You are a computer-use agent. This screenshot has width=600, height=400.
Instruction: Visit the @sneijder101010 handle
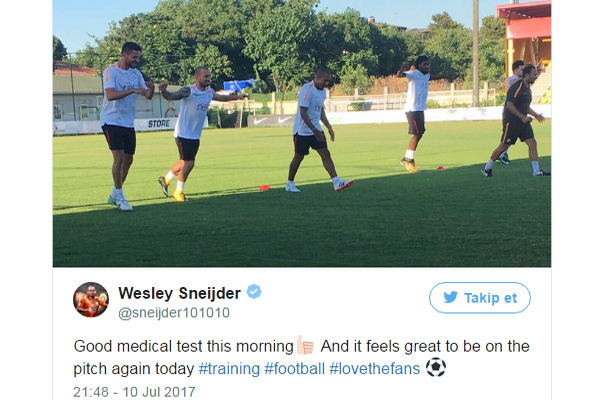[174, 313]
